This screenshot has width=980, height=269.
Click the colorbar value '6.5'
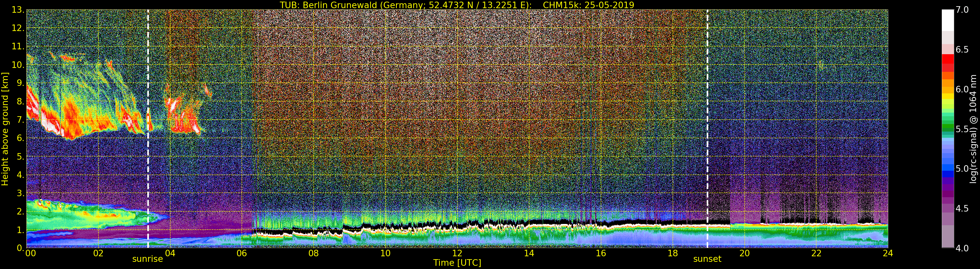[x=962, y=50]
